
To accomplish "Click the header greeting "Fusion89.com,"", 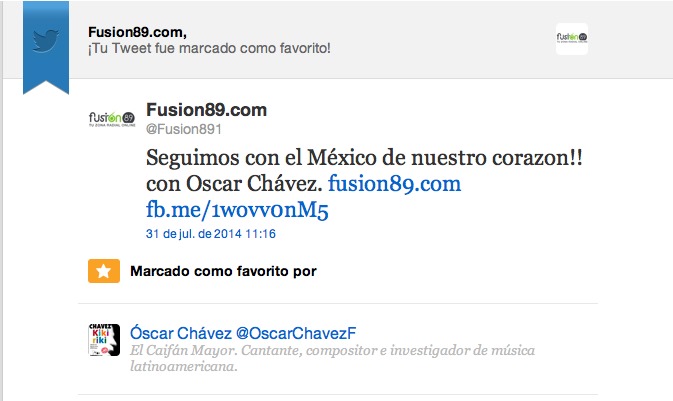I will (x=137, y=32).
